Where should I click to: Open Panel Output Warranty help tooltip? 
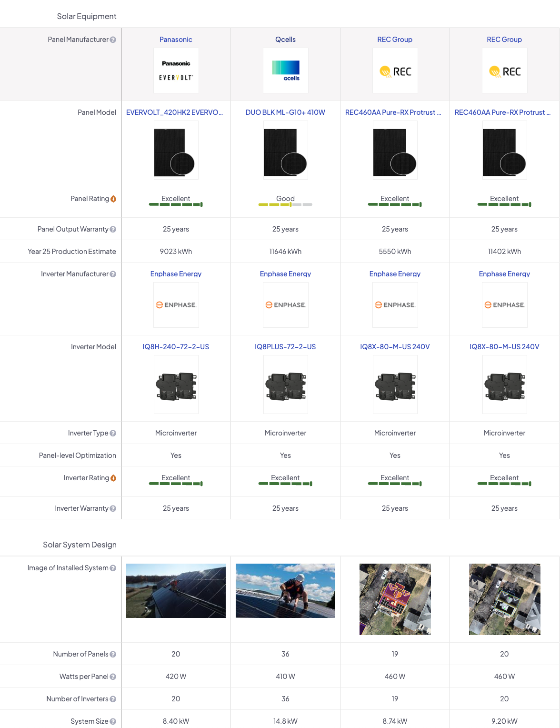[113, 230]
